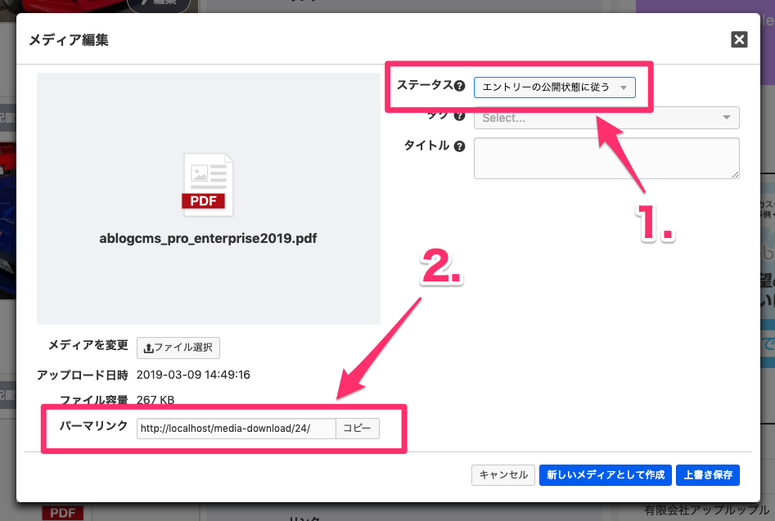Click the PDF badge behind the dialog's bottom-left
775x521 pixels.
62,512
